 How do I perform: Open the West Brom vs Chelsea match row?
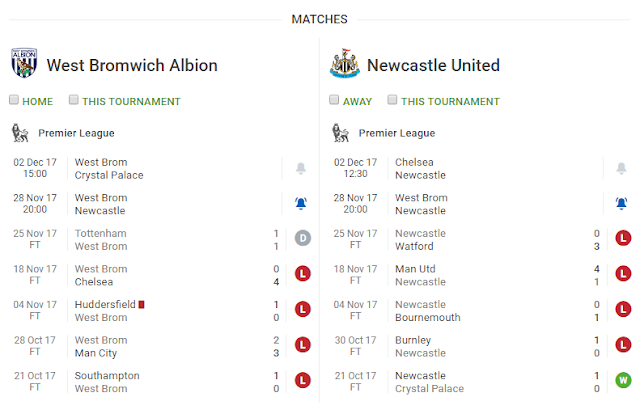[x=150, y=275]
